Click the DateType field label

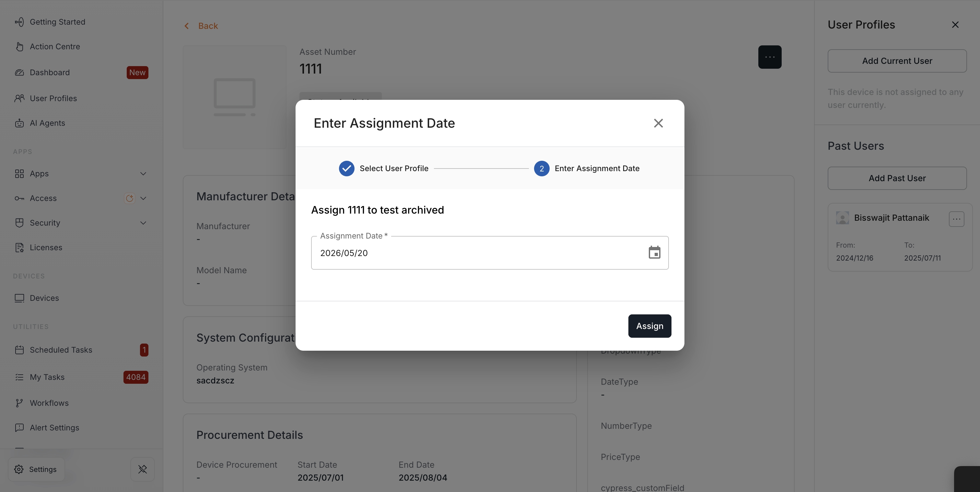(619, 382)
